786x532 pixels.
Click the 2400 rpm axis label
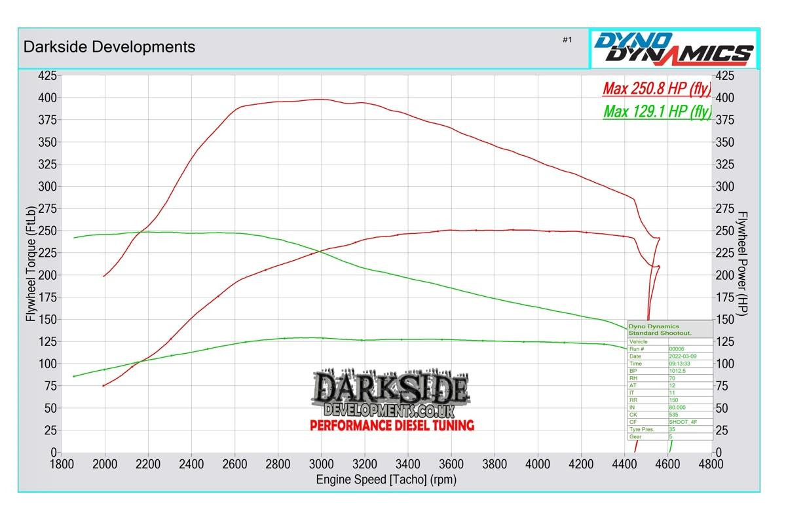(191, 464)
